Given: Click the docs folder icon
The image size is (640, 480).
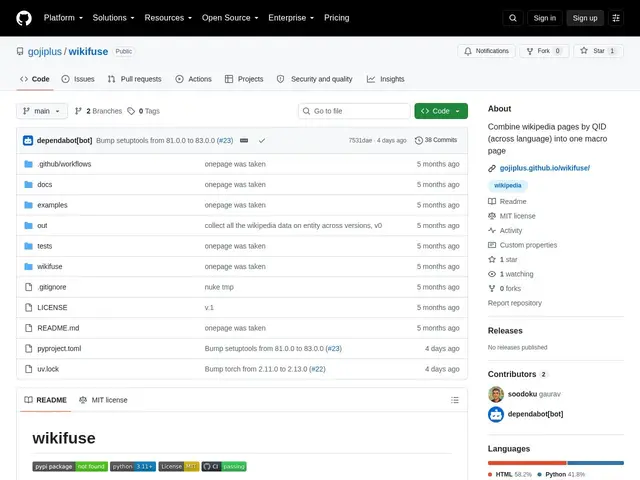Looking at the screenshot, I should 28,184.
